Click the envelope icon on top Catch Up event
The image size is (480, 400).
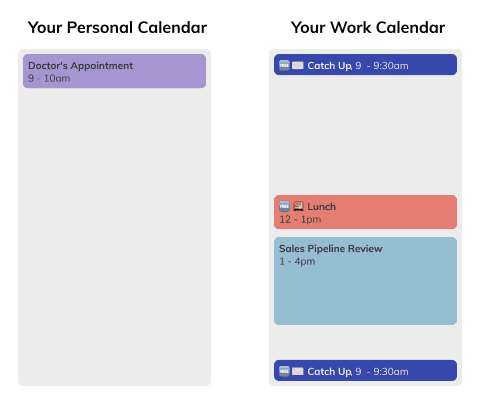click(298, 65)
